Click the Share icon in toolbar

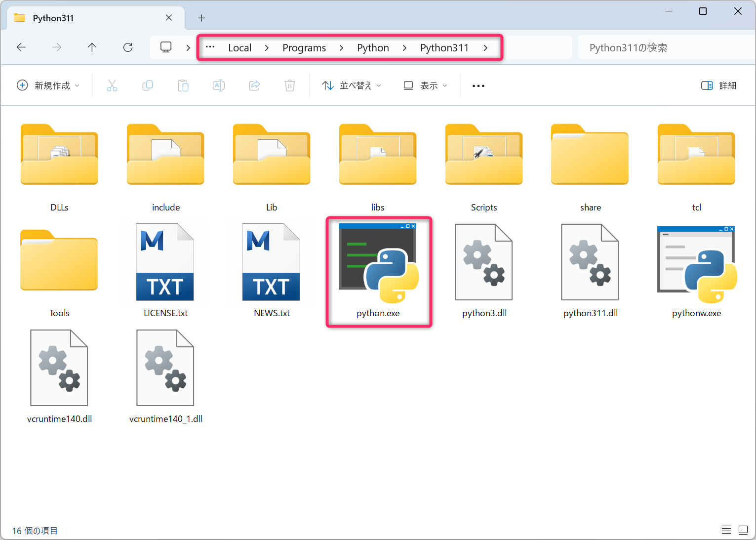[254, 85]
